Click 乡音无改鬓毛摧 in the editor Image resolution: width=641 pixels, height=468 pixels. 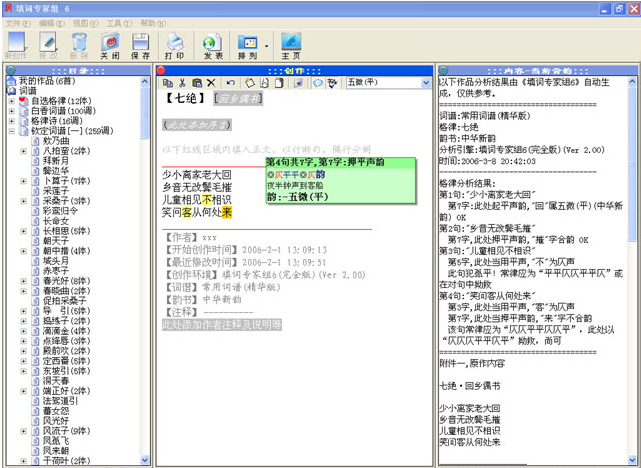[x=197, y=188]
